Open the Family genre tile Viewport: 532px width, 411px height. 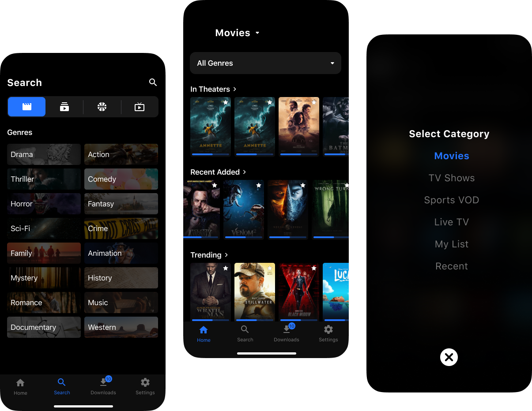click(x=44, y=253)
